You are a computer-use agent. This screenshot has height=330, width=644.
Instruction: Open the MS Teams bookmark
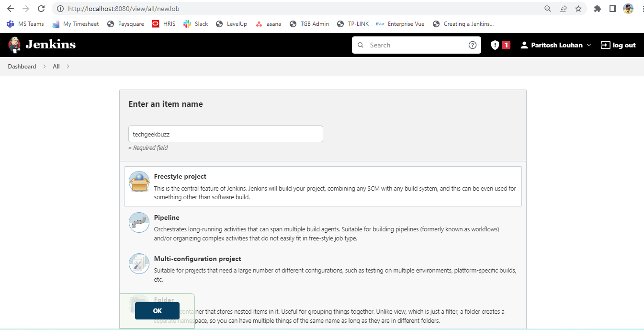(x=25, y=24)
